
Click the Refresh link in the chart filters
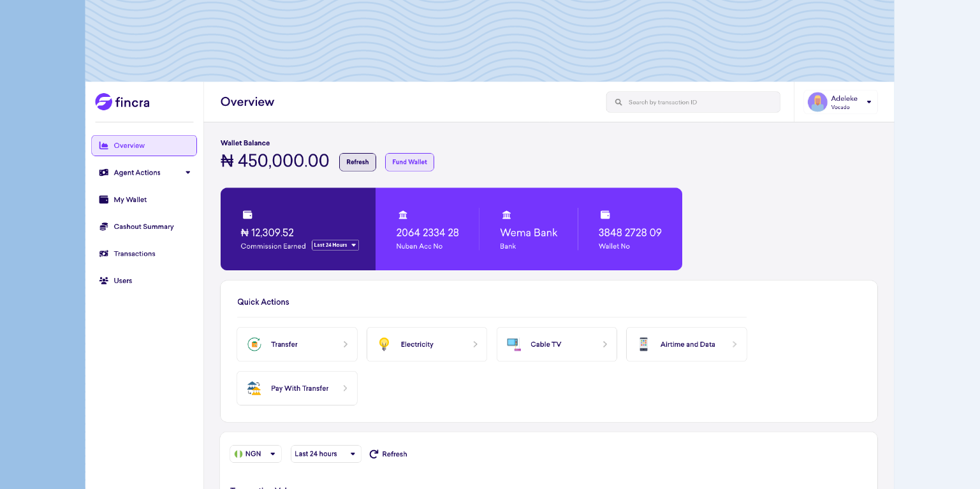388,454
